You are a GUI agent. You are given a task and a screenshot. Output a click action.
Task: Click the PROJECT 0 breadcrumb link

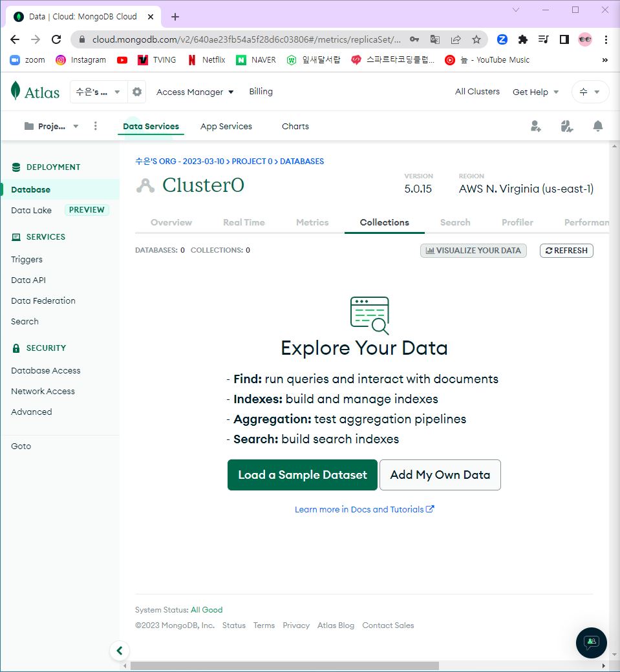(x=252, y=162)
